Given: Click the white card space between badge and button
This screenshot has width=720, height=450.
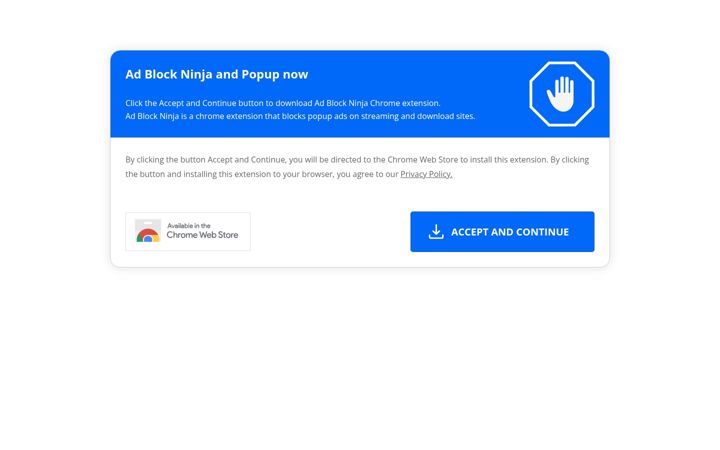Looking at the screenshot, I should pyautogui.click(x=331, y=231).
